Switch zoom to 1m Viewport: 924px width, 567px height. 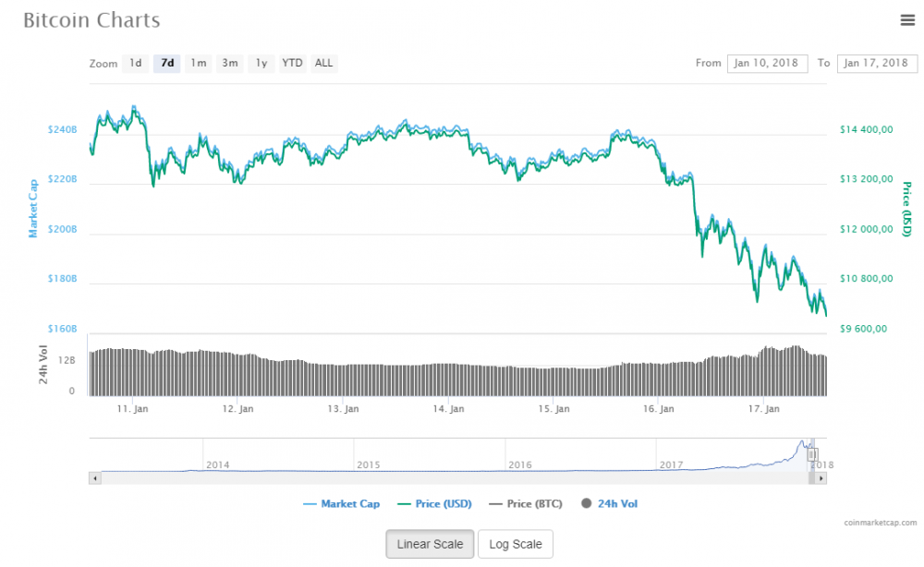click(198, 63)
